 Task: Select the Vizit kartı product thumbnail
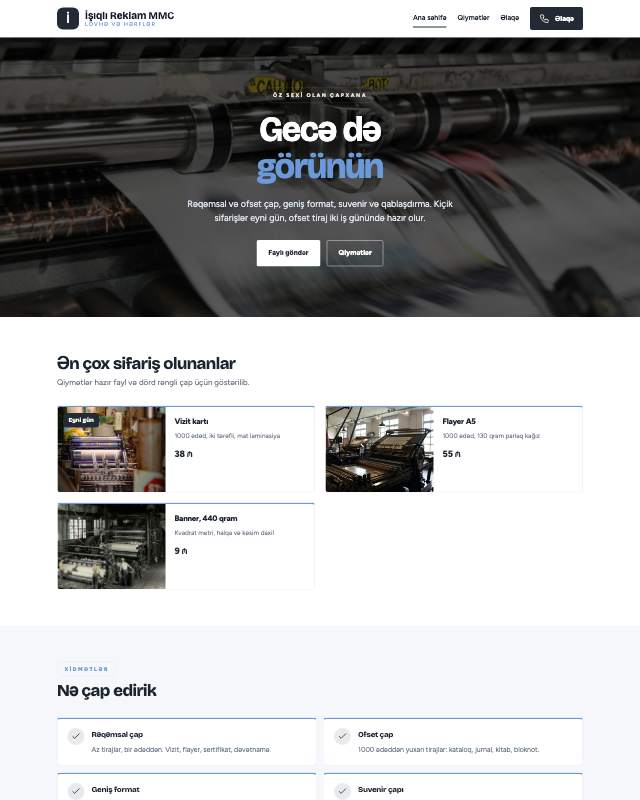112,449
